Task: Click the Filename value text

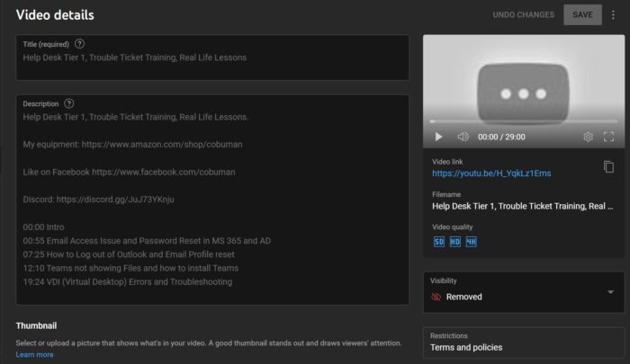Action: (x=523, y=207)
